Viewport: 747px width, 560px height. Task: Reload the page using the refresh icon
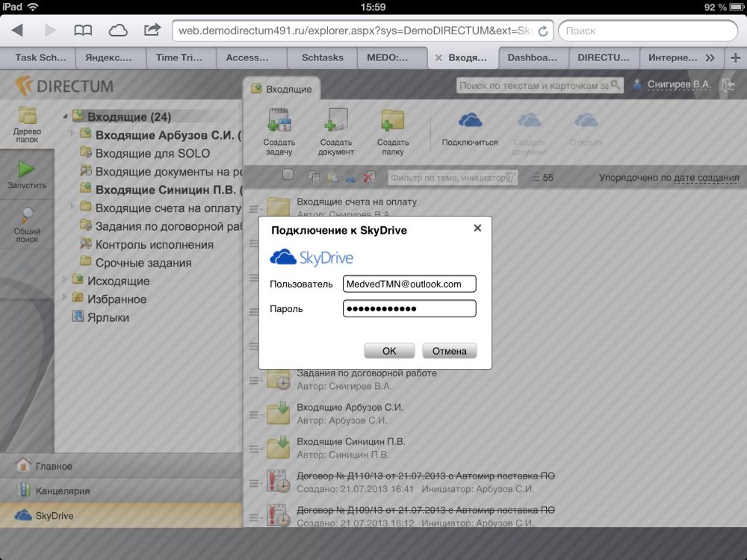tap(542, 31)
